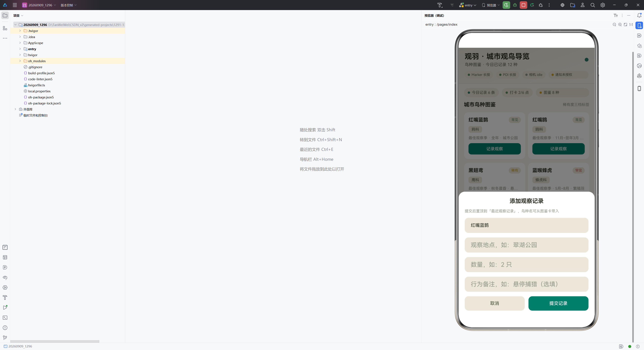Stop the running process red button
This screenshot has width=644, height=350.
523,5
